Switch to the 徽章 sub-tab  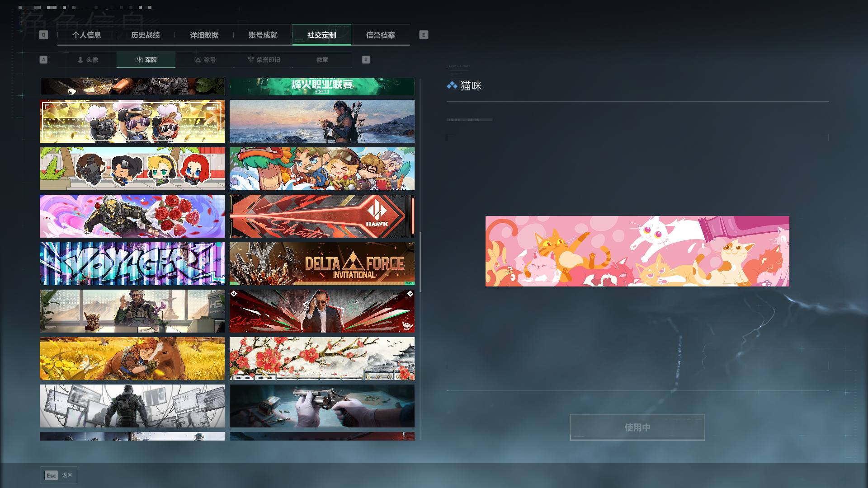click(x=322, y=60)
